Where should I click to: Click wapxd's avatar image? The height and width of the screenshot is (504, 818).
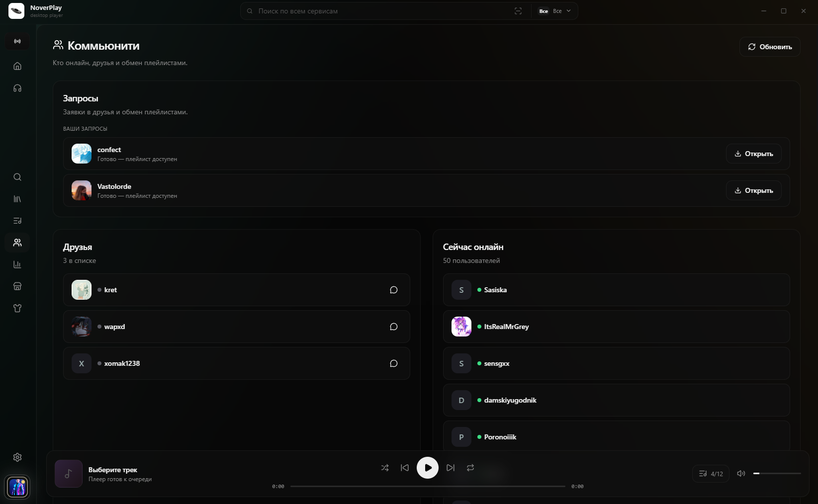[82, 327]
